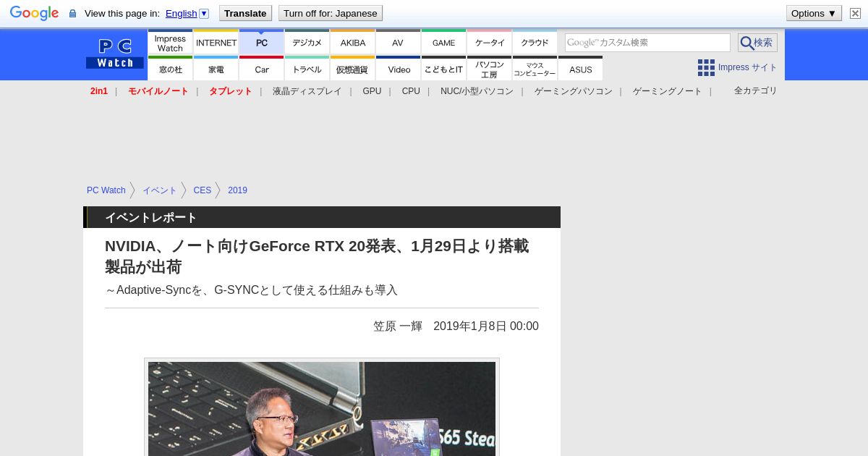
Task: Open the GPU category
Action: 372,91
